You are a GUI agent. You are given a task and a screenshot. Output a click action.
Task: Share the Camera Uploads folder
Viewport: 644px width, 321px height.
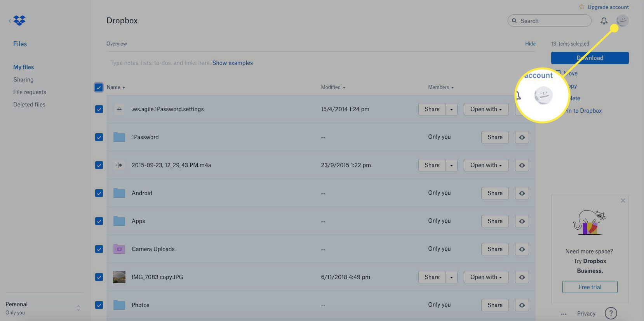point(495,249)
